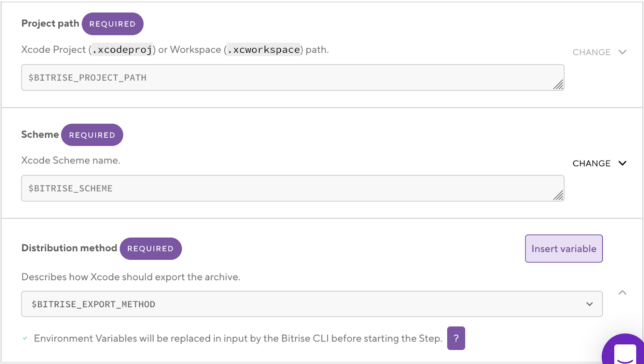Click the green checkmark beside Environment Variables note
The height and width of the screenshot is (364, 644).
[x=25, y=338]
